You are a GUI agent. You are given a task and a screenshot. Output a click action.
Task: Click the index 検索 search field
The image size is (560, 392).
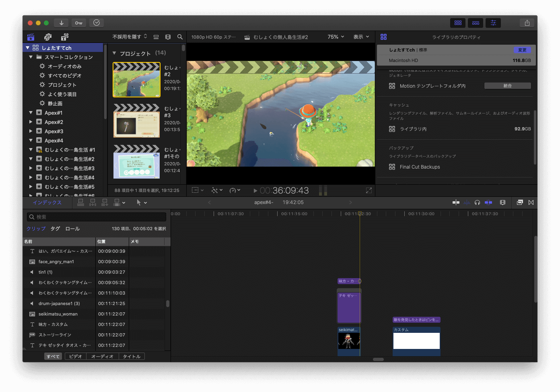pyautogui.click(x=97, y=217)
